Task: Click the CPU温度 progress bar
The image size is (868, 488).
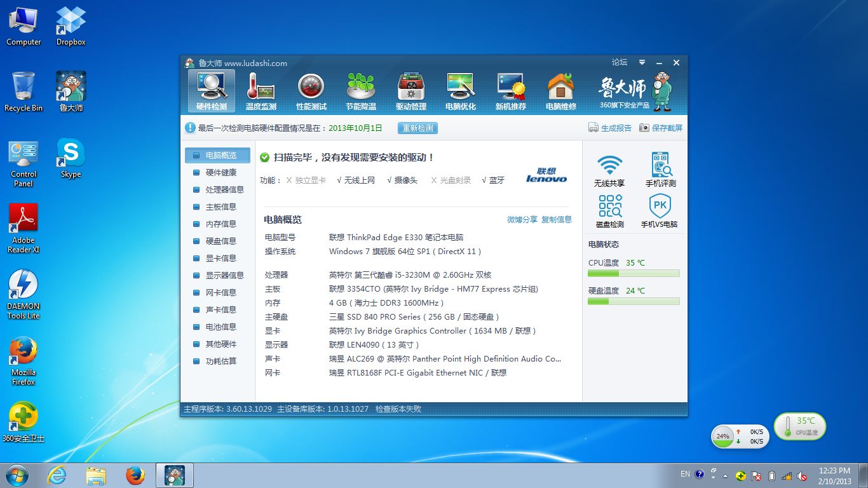Action: click(x=634, y=273)
